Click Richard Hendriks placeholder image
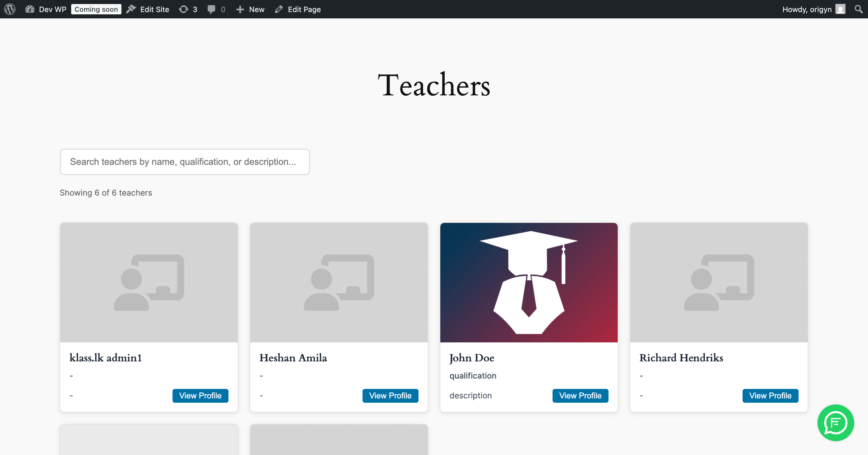This screenshot has height=455, width=868. [719, 282]
